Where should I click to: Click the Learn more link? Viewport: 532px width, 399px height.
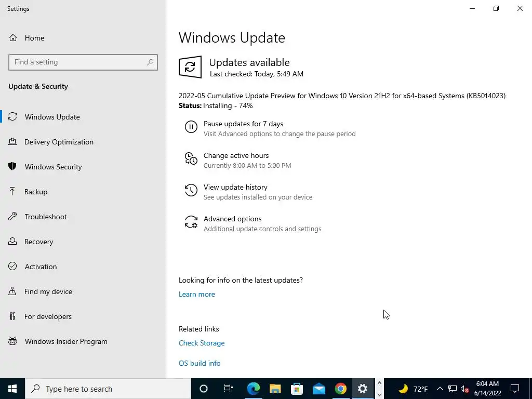pos(197,294)
